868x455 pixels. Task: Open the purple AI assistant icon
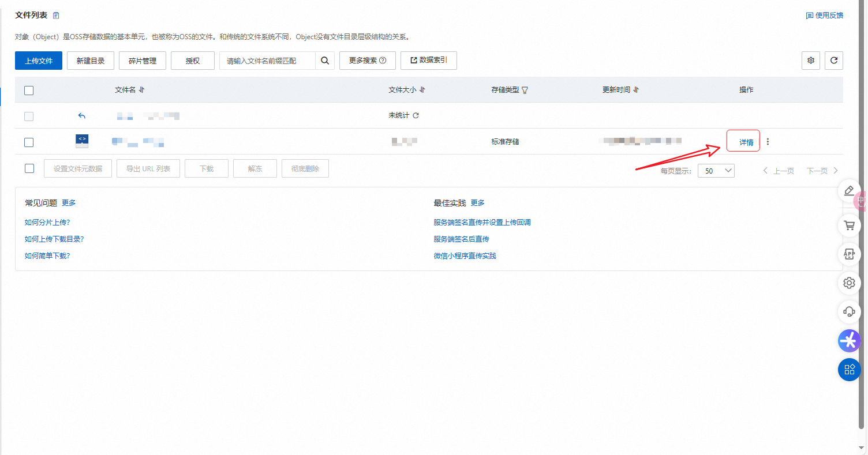pyautogui.click(x=849, y=341)
